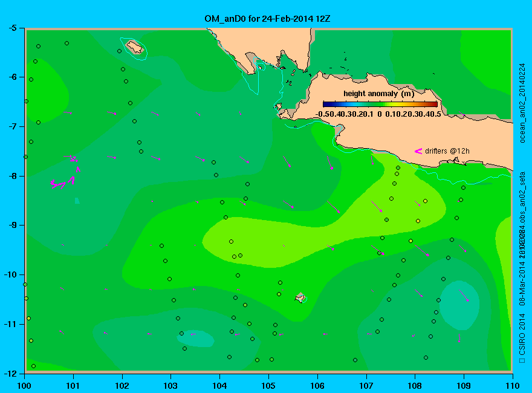Click the 0 tick label under the colorbar

tap(379, 114)
